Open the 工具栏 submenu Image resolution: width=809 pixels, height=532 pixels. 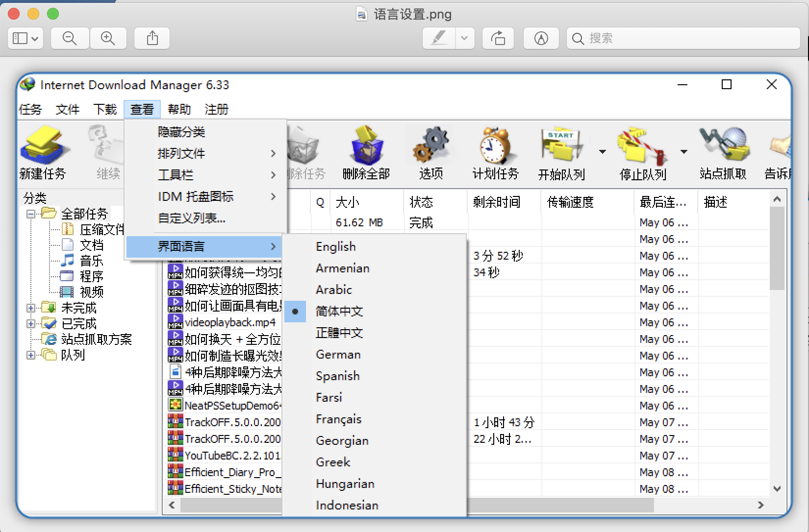(206, 175)
